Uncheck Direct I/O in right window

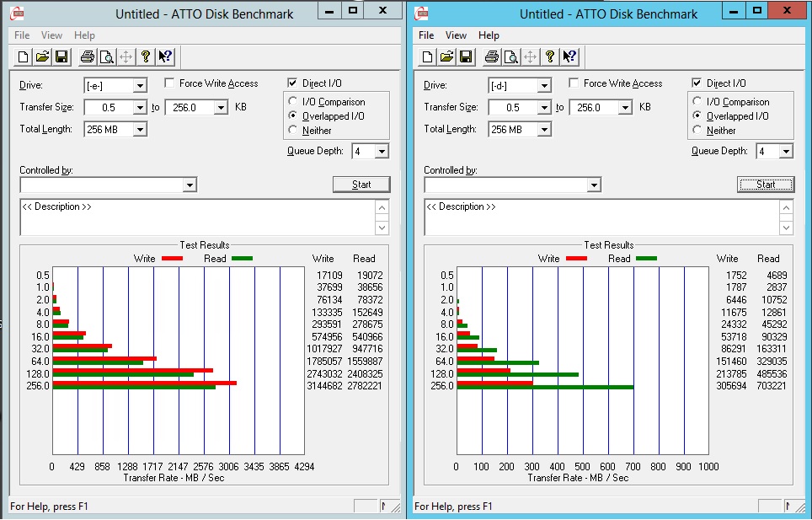click(x=697, y=83)
